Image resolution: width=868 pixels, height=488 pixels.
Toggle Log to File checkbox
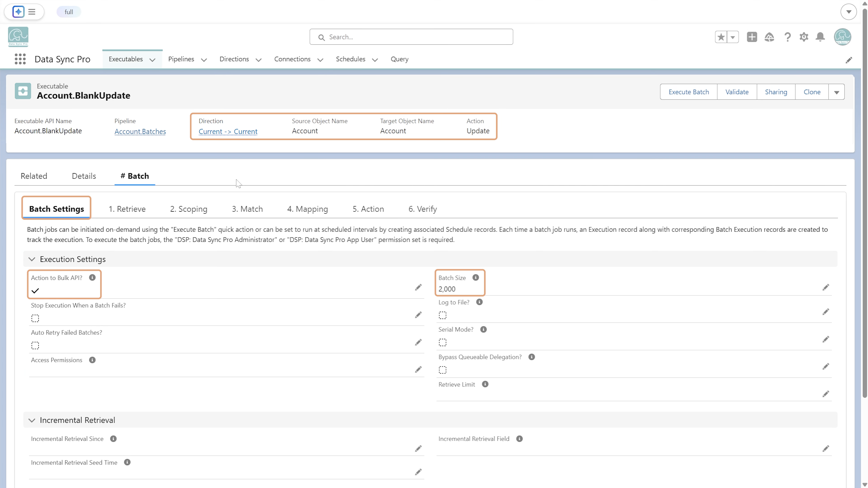pyautogui.click(x=442, y=315)
